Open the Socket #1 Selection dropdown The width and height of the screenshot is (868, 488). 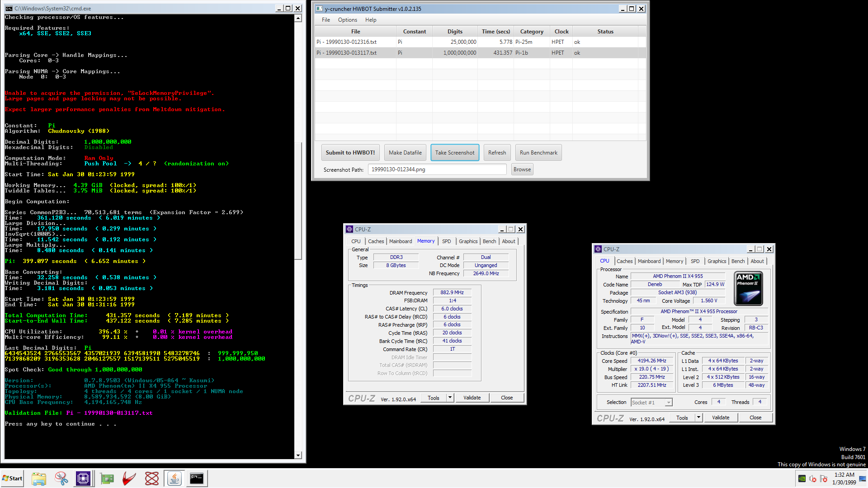[651, 402]
